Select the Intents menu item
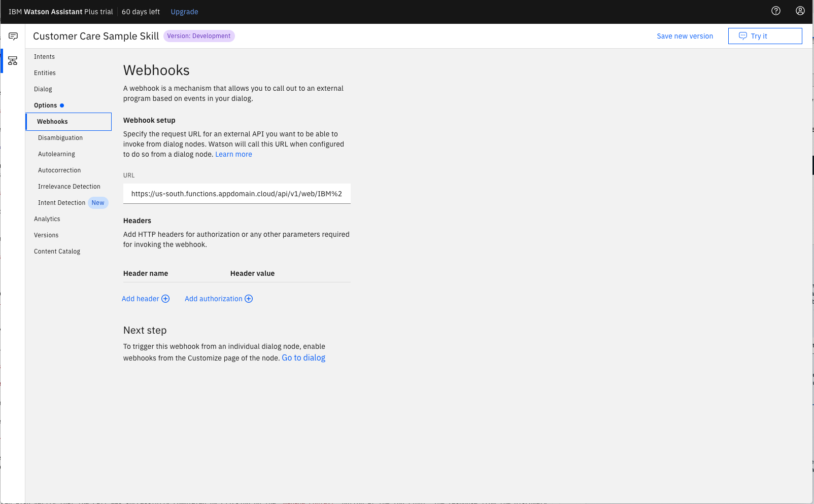 45,57
